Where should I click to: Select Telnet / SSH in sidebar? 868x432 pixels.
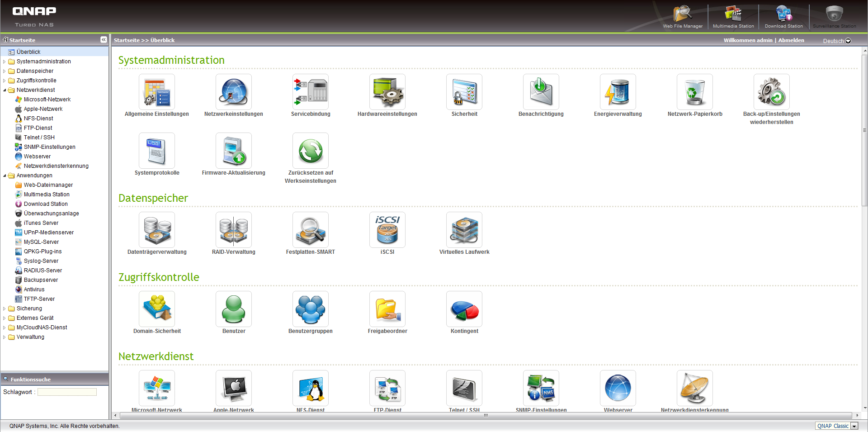coord(39,138)
